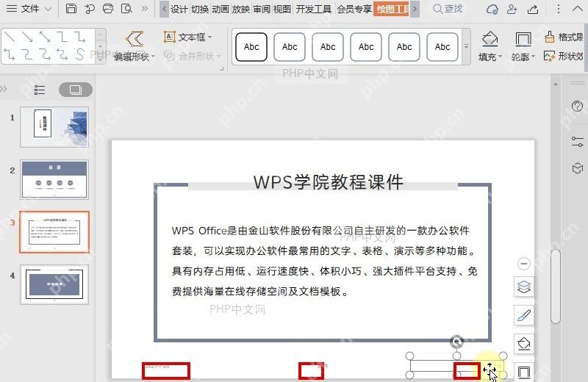Select the double arrow line shape
Image resolution: width=588 pixels, height=382 pixels.
coord(45,37)
